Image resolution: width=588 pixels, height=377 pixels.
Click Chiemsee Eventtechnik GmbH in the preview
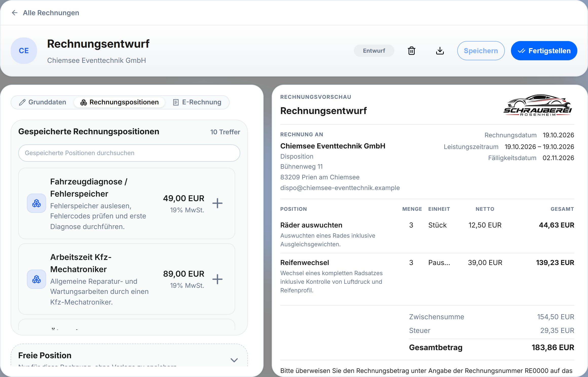coord(333,146)
